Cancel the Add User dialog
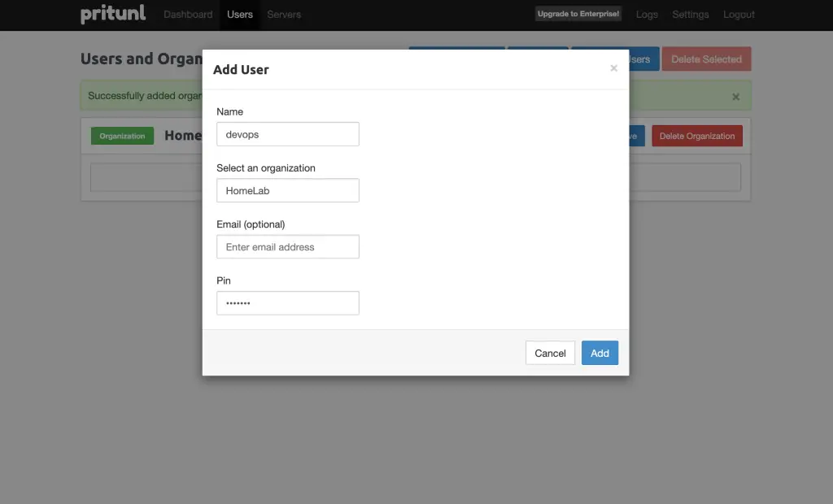The image size is (833, 504). coord(550,353)
